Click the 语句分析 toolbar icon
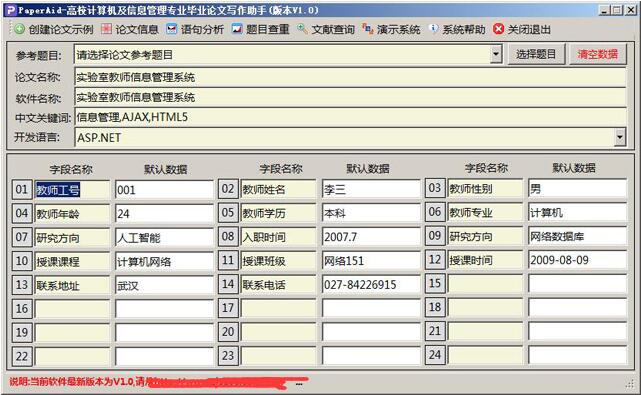The image size is (641, 395). point(172,29)
